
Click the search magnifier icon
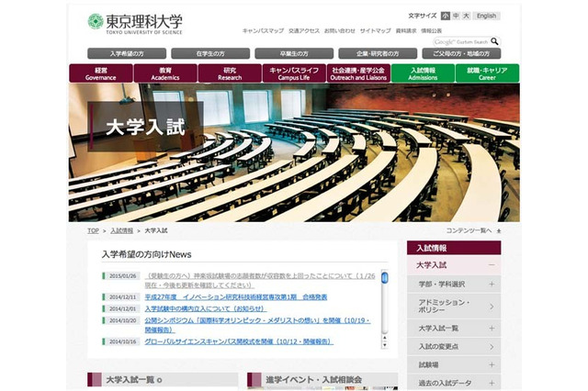tap(494, 41)
